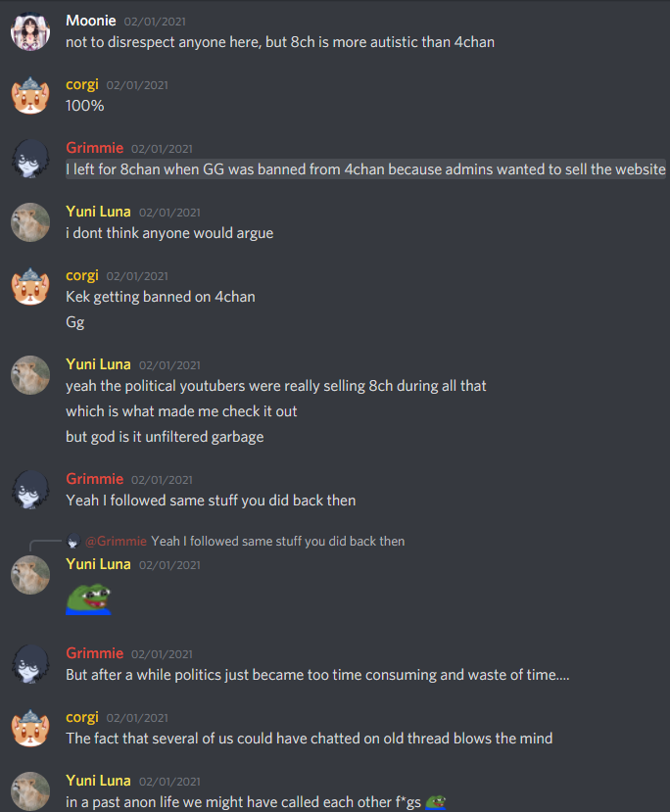670x812 pixels.
Task: Click Yuni Luna's avatar beside the 'past anon life' message
Action: pyautogui.click(x=30, y=791)
